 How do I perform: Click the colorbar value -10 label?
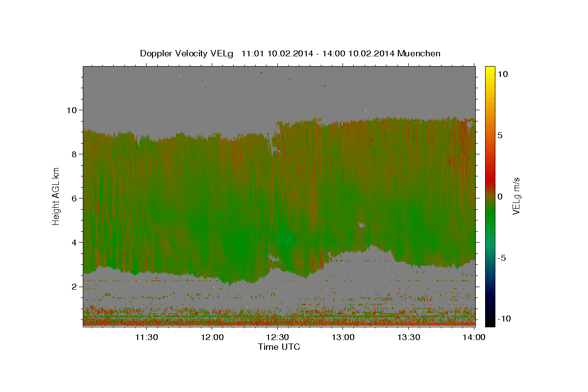click(x=504, y=318)
